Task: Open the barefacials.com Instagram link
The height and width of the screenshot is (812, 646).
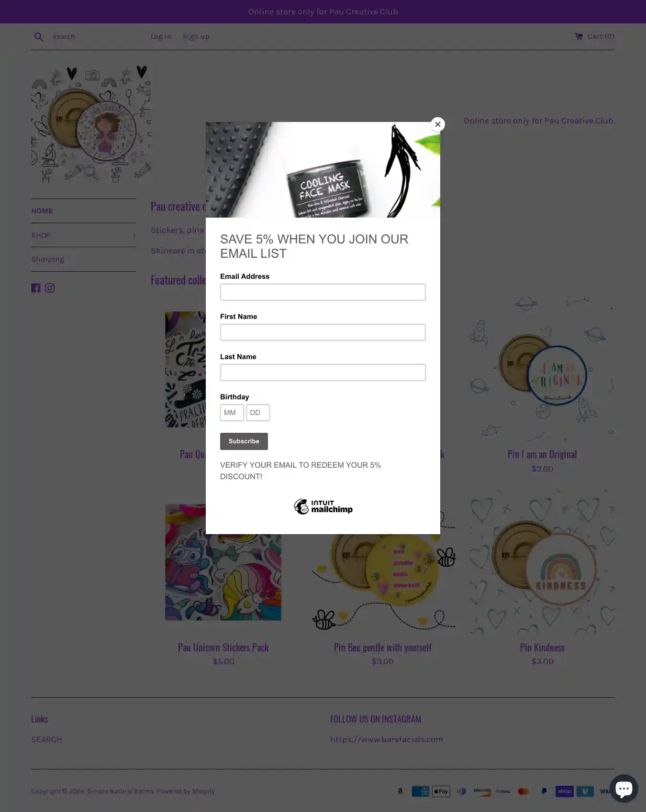Action: point(387,739)
